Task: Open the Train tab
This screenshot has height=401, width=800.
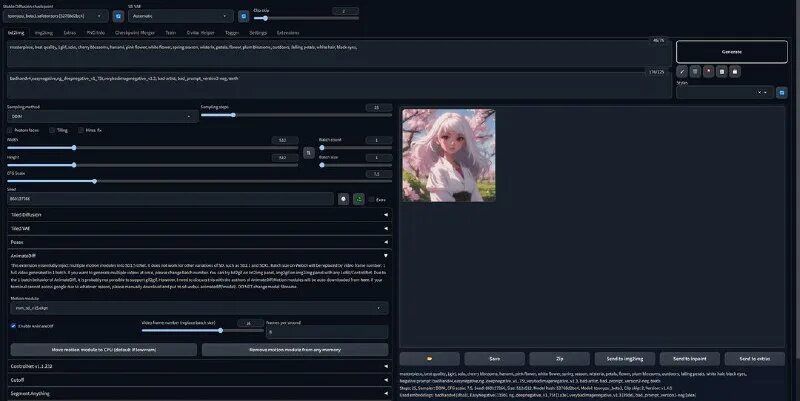Action: pyautogui.click(x=170, y=33)
